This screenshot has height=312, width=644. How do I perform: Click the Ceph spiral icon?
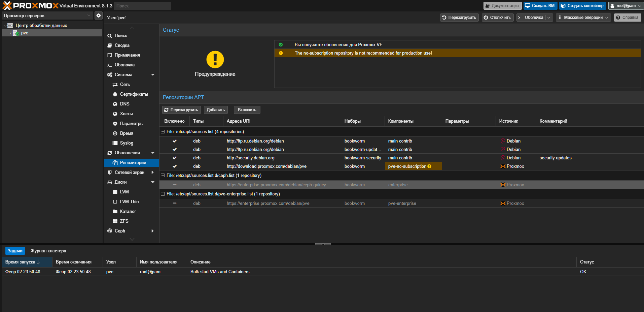(110, 231)
